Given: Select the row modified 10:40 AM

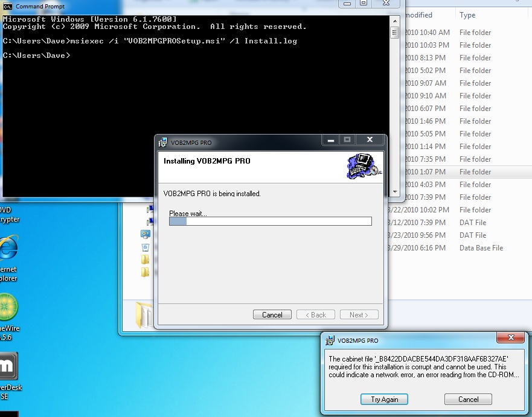Looking at the screenshot, I should (x=467, y=33).
